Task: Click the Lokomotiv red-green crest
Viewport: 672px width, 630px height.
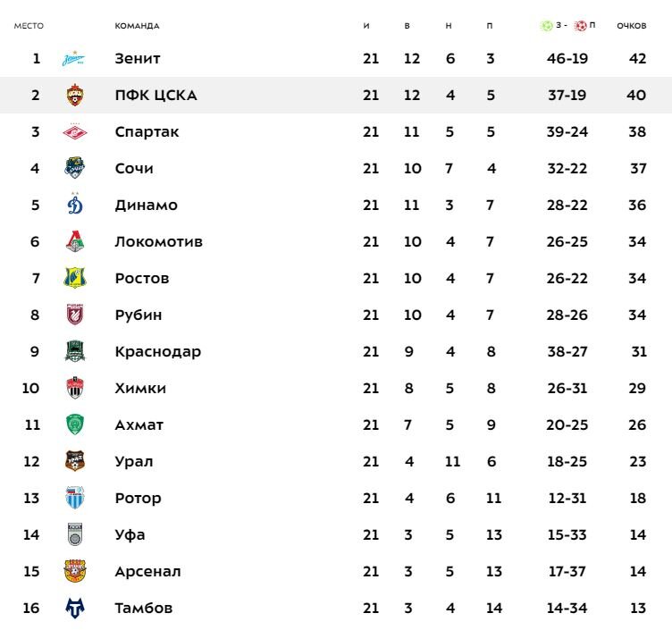Action: coord(74,241)
